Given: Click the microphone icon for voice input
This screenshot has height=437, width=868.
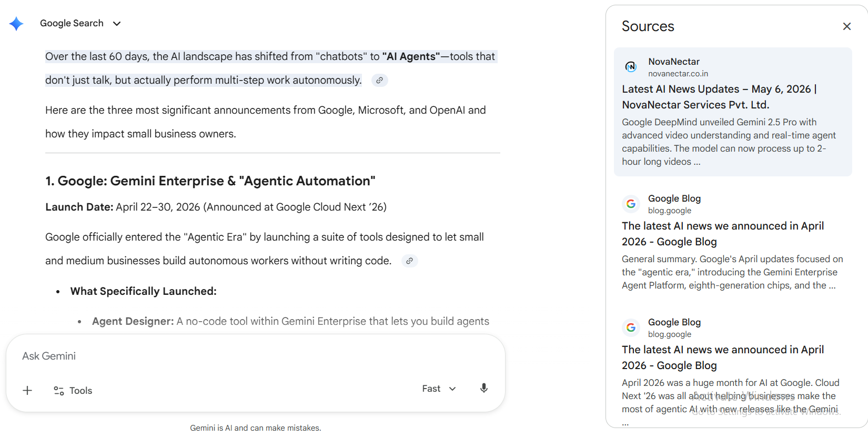Looking at the screenshot, I should 484,389.
